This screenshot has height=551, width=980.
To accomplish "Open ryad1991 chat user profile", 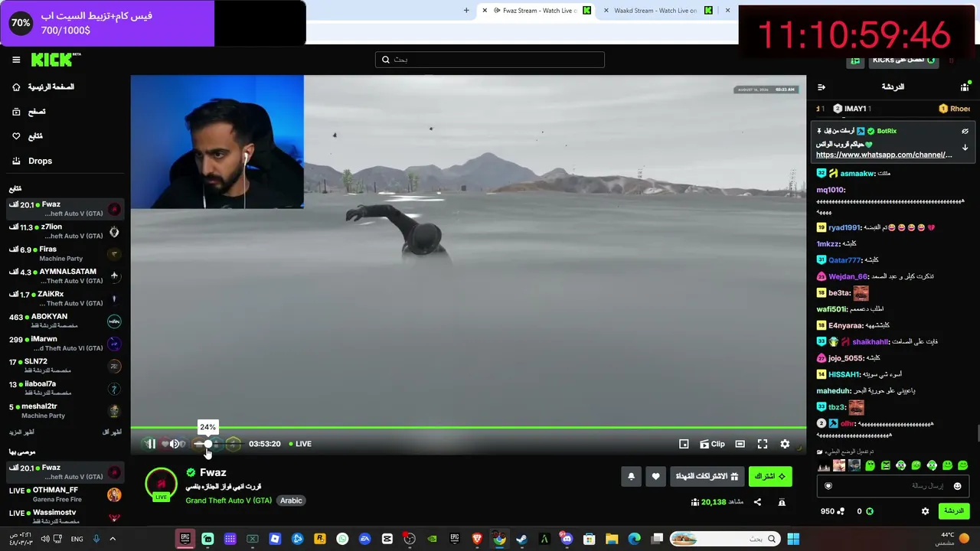I will coord(844,227).
